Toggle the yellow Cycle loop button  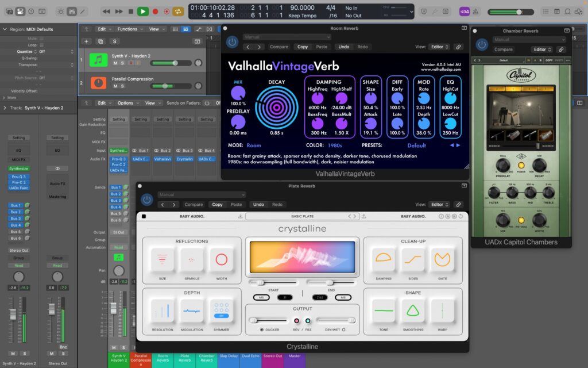(179, 11)
